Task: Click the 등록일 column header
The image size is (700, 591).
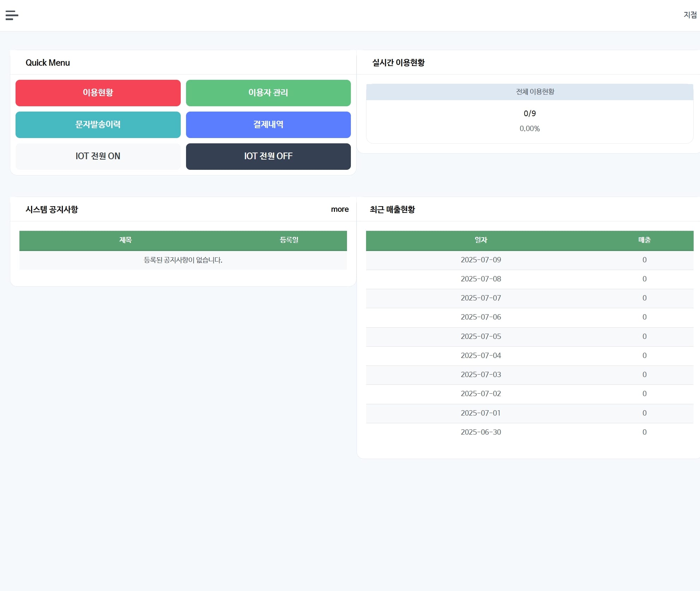Action: click(289, 240)
